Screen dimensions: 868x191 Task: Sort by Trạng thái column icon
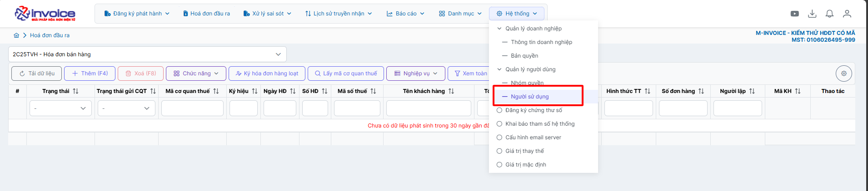[75, 91]
